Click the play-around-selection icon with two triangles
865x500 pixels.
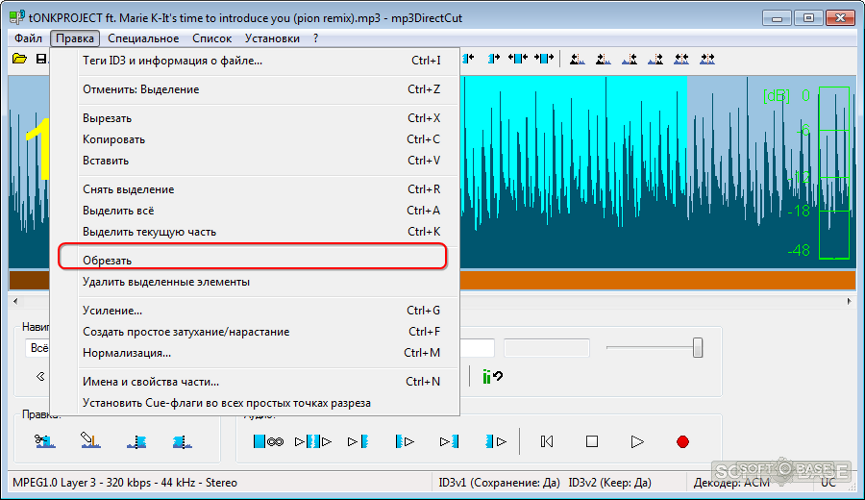(313, 442)
